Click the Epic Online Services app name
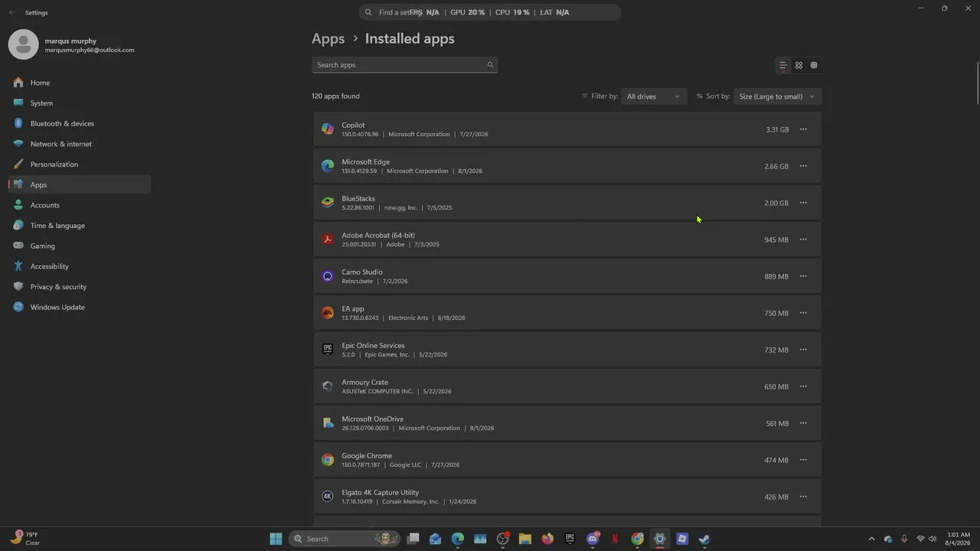 point(373,345)
